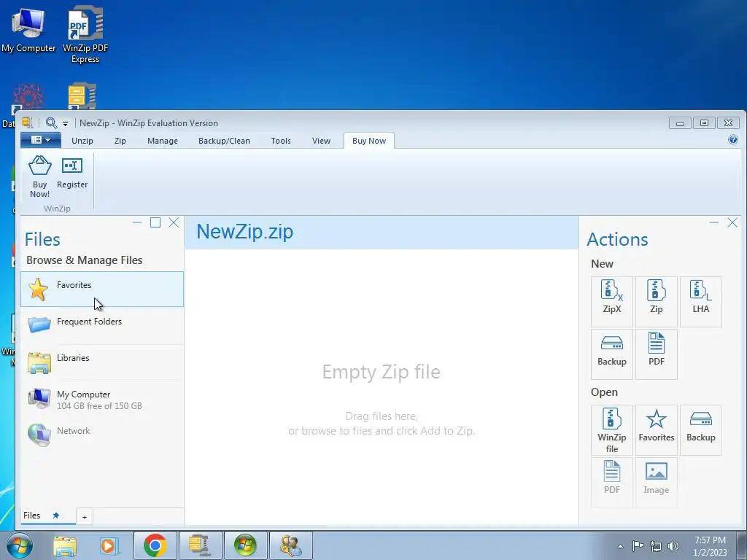The height and width of the screenshot is (560, 747).
Task: Open the Unzip ribbon tab
Action: (82, 141)
